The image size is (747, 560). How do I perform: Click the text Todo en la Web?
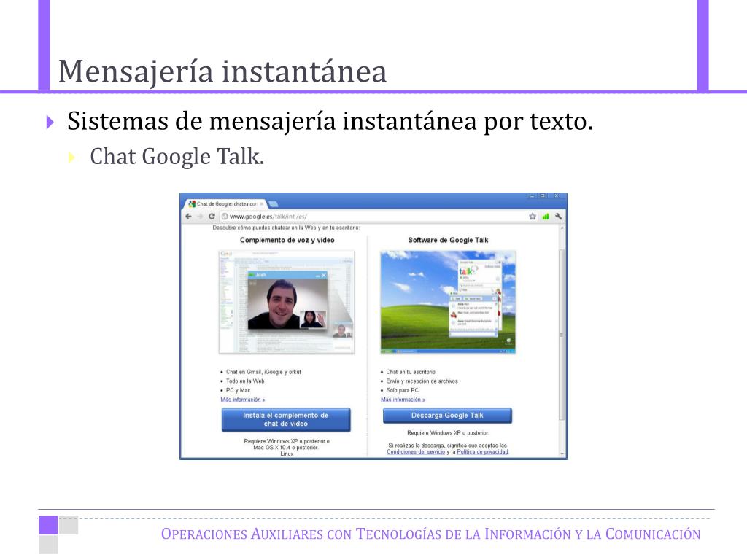pos(245,381)
